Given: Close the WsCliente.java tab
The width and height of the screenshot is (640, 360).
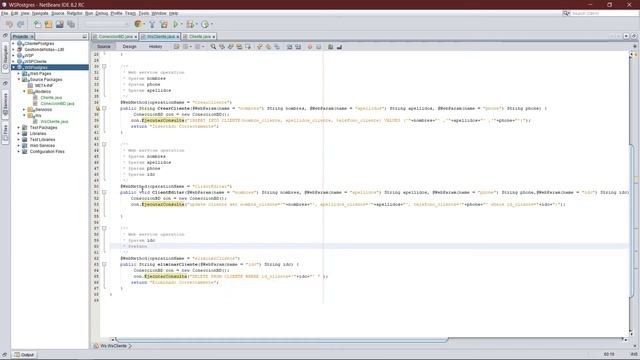Looking at the screenshot, I should 178,37.
